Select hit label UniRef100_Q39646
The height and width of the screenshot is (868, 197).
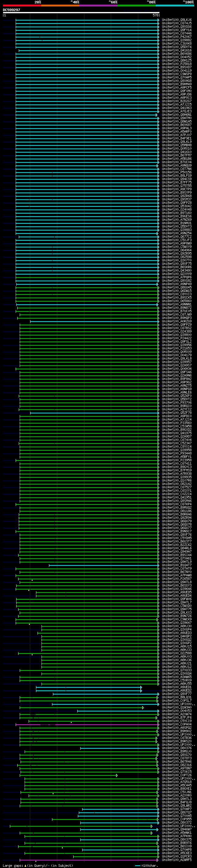(176, 589)
